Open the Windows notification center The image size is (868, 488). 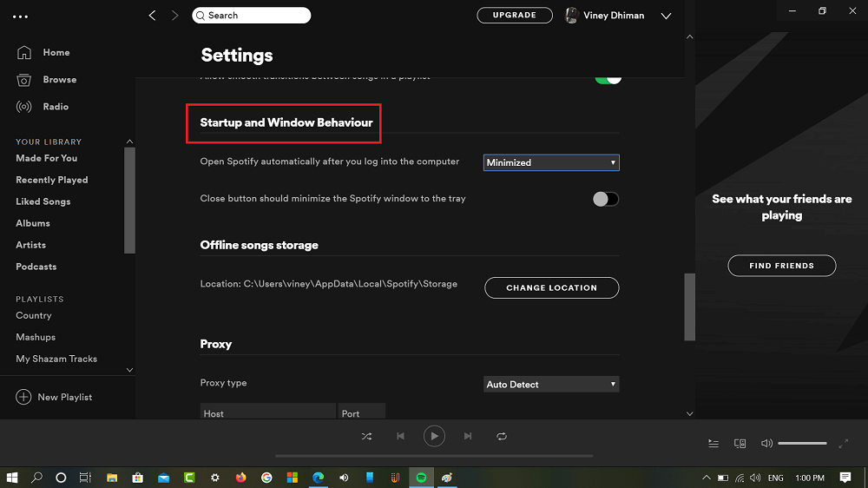(x=845, y=478)
